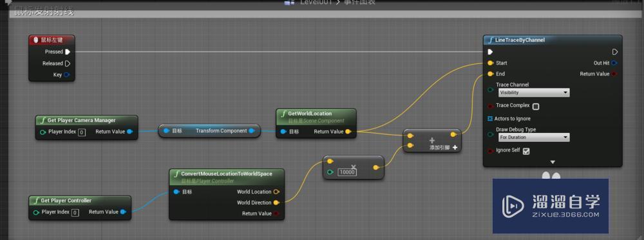Click the Out Hit output pin

614,63
